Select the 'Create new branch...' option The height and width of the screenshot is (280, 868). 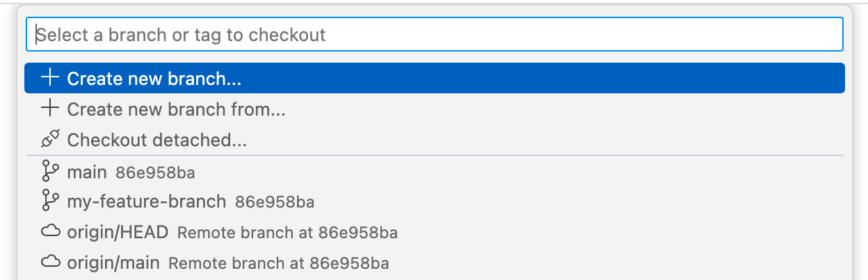[154, 79]
